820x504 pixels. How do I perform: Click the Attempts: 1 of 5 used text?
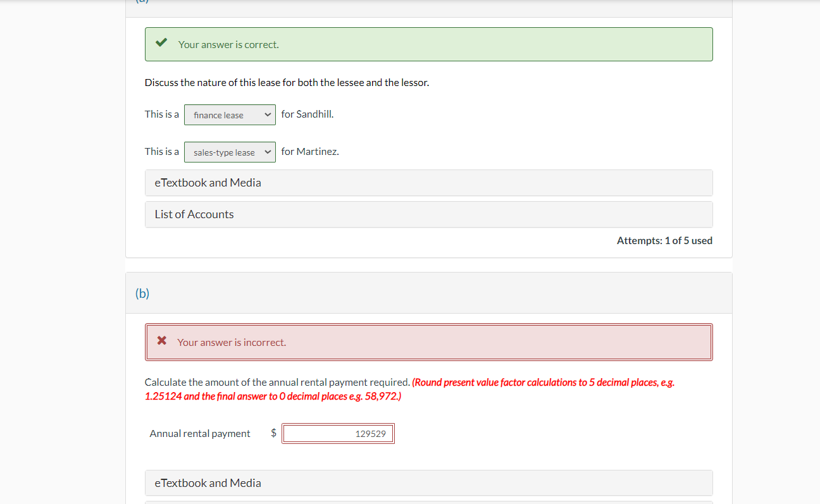[664, 240]
